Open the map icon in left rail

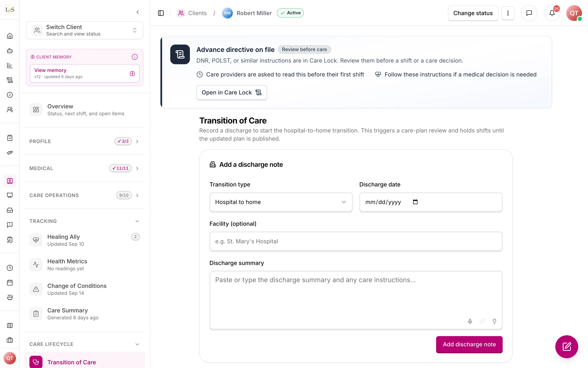tap(10, 325)
